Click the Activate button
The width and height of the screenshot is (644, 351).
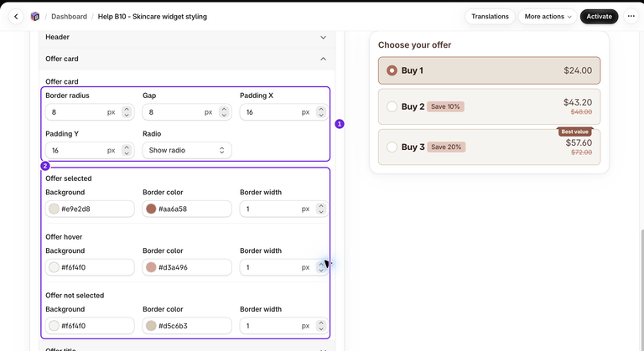[x=599, y=17]
